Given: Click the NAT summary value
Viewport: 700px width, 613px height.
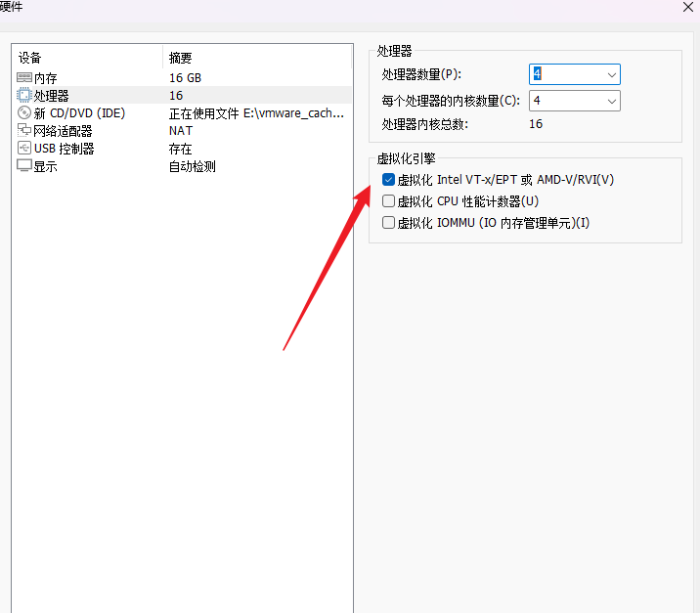Looking at the screenshot, I should point(181,131).
